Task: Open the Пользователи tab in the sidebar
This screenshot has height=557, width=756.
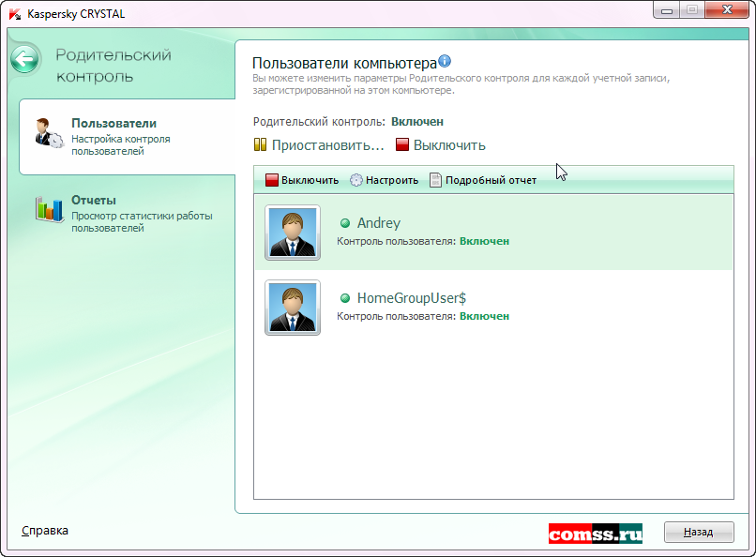Action: coord(128,137)
